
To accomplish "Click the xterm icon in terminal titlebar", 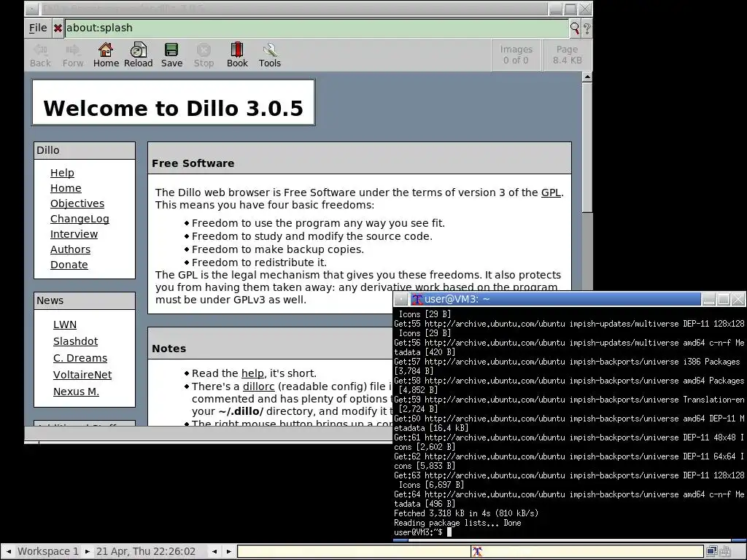I will click(x=417, y=299).
